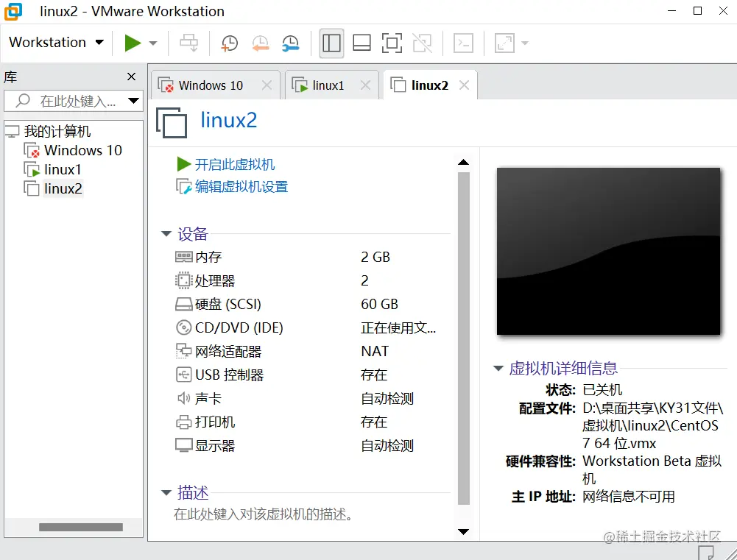Open the snapshot manager
737x560 pixels.
(290, 43)
